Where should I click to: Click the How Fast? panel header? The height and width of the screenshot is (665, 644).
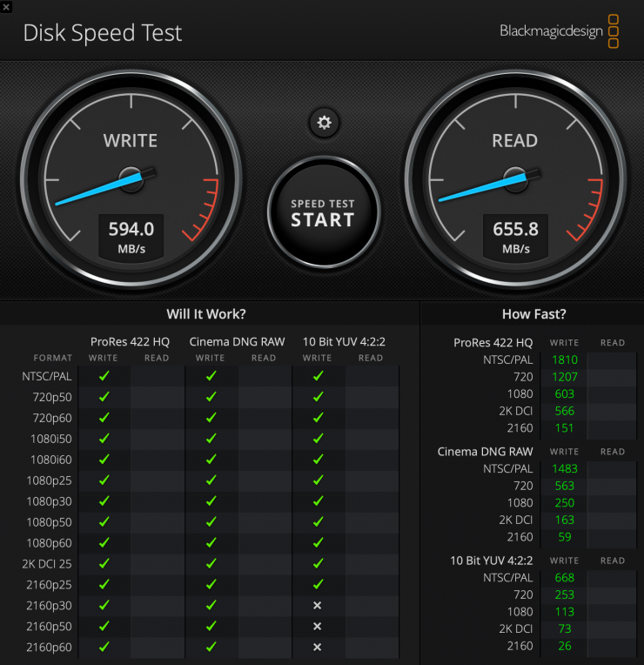click(x=533, y=314)
